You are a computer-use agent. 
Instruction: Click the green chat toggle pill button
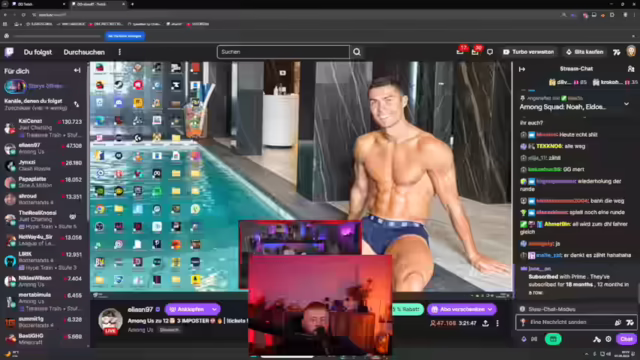tap(553, 339)
